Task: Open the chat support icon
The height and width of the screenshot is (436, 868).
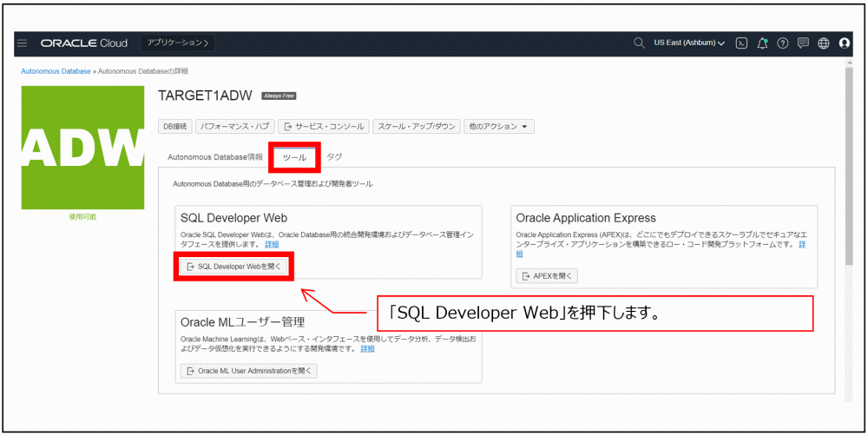Action: pos(803,43)
